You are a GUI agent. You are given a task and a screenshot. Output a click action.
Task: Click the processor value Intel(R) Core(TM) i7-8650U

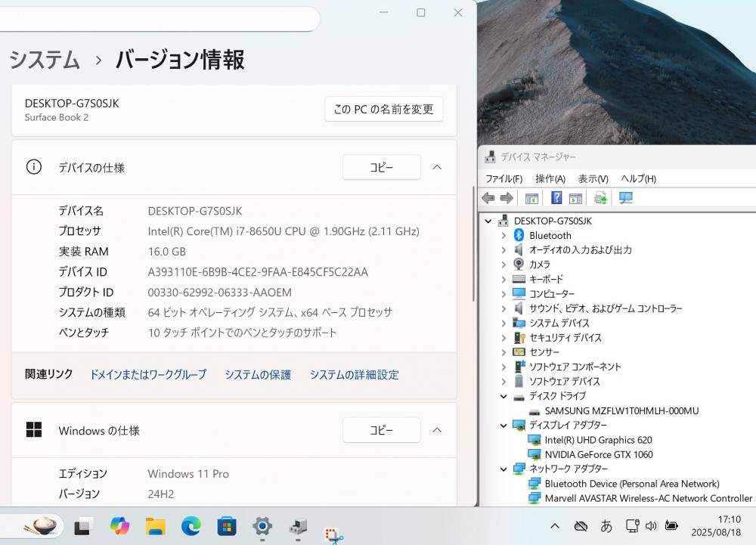point(283,231)
